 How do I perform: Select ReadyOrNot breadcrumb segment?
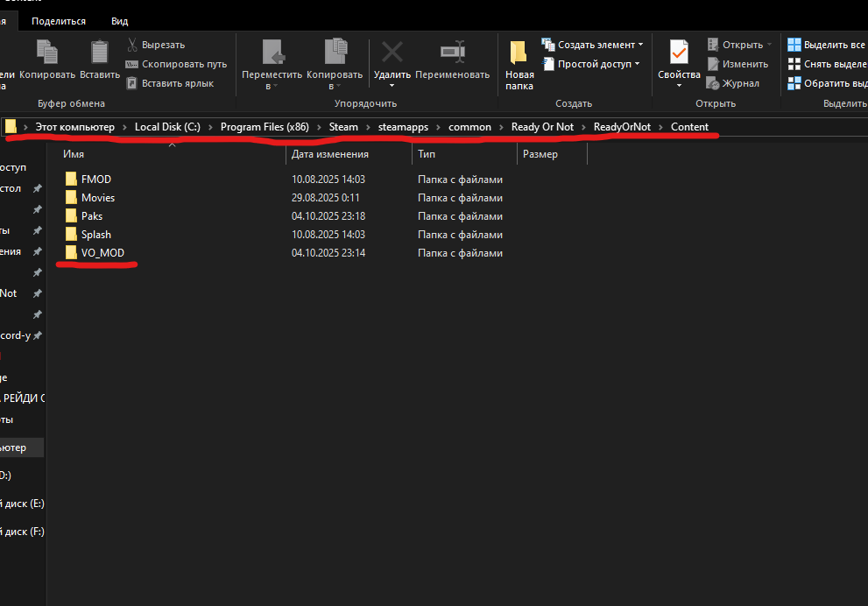[x=622, y=127]
